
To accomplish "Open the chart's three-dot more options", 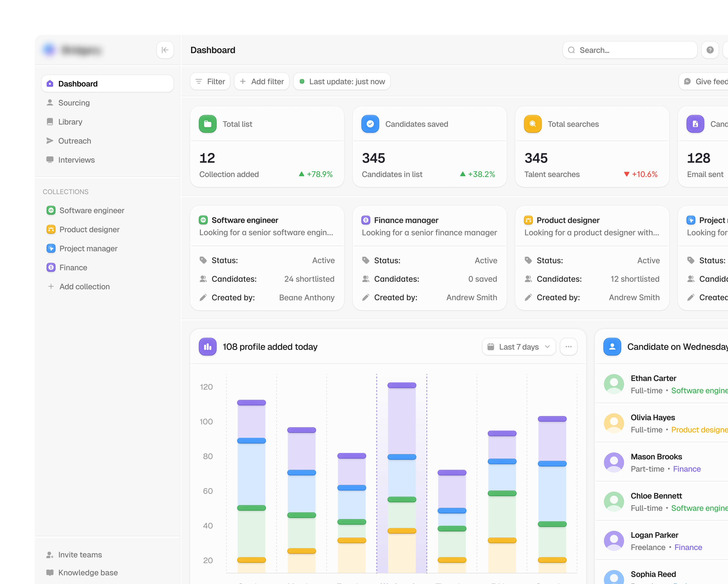I will (x=568, y=347).
